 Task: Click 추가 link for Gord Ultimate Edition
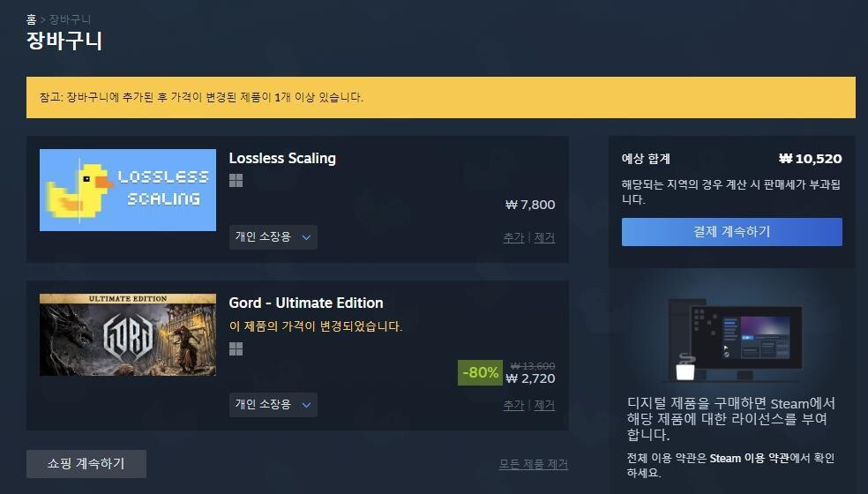tap(513, 406)
